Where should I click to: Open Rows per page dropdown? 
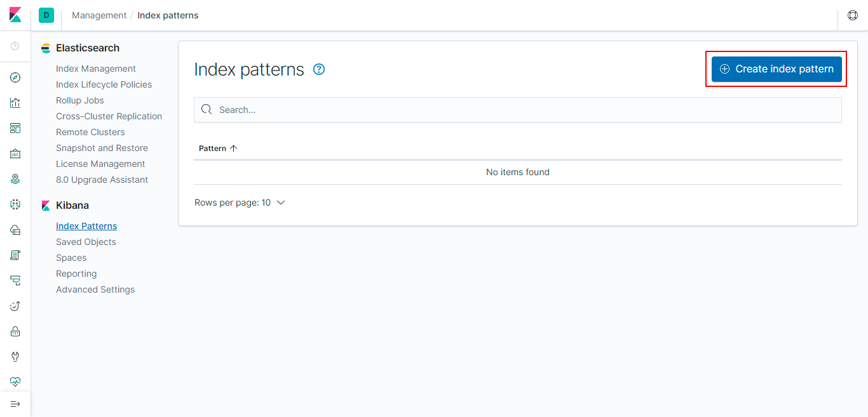pyautogui.click(x=240, y=202)
